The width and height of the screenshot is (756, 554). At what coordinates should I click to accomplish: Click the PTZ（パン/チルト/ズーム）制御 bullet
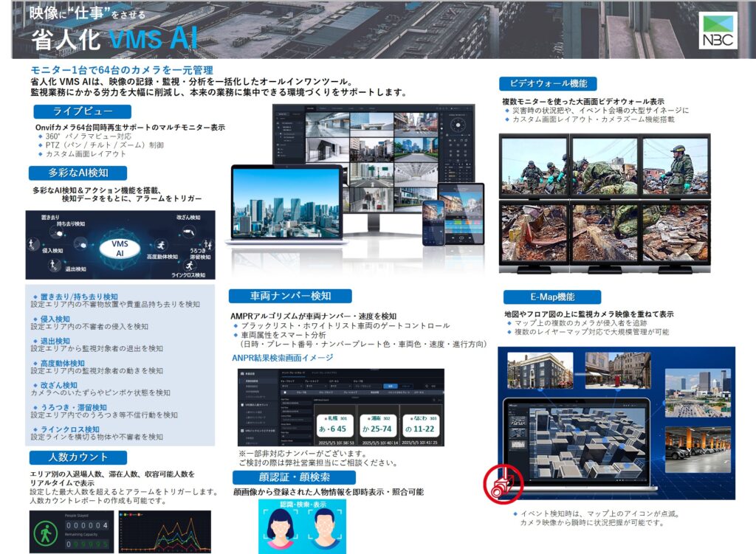coord(100,145)
